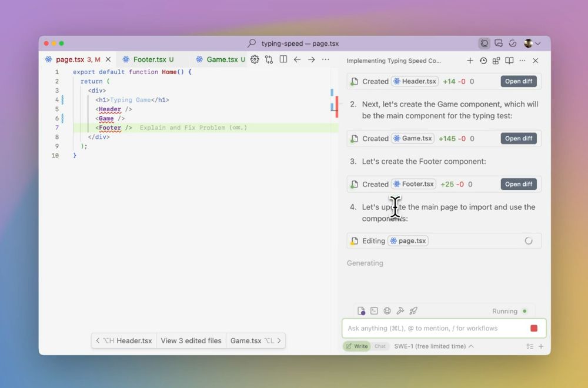Click the red stop generation button
Viewport: 588px width, 388px height.
(534, 328)
